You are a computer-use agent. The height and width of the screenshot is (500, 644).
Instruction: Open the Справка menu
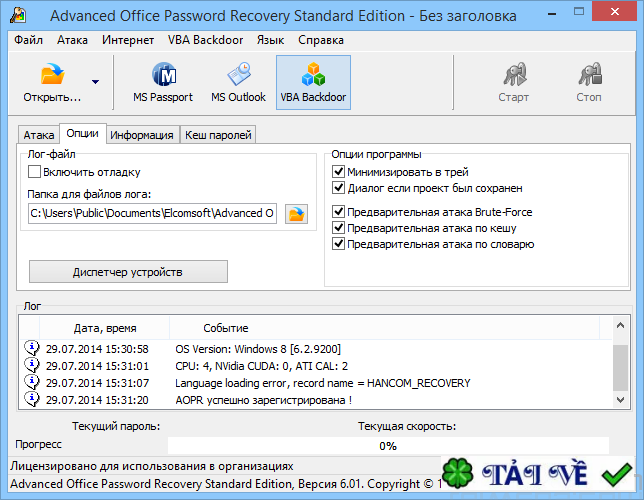[321, 40]
